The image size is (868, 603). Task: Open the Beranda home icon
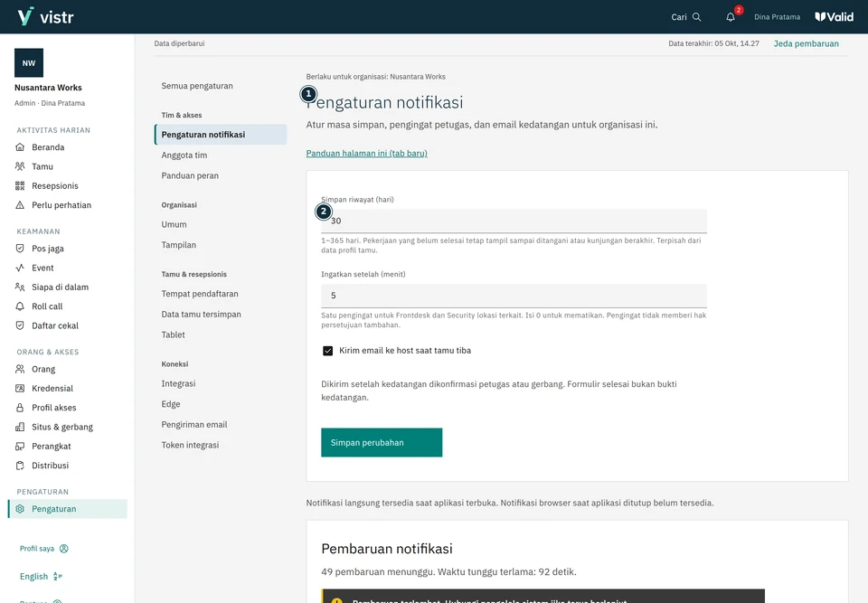pos(20,147)
